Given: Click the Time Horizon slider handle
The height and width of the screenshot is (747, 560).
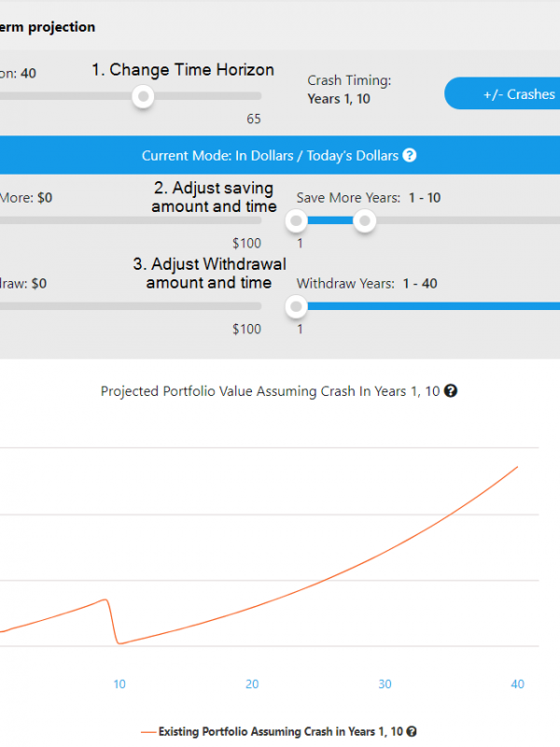Looking at the screenshot, I should pyautogui.click(x=143, y=95).
